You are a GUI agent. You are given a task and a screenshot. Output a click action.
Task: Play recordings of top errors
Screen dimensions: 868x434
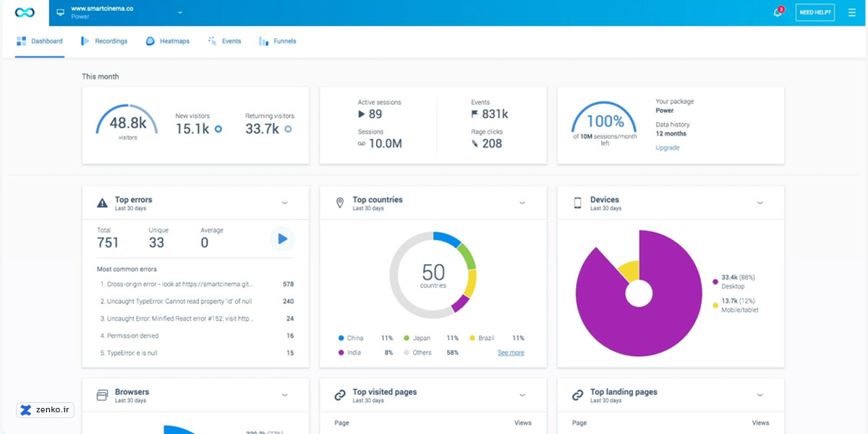[x=282, y=239]
